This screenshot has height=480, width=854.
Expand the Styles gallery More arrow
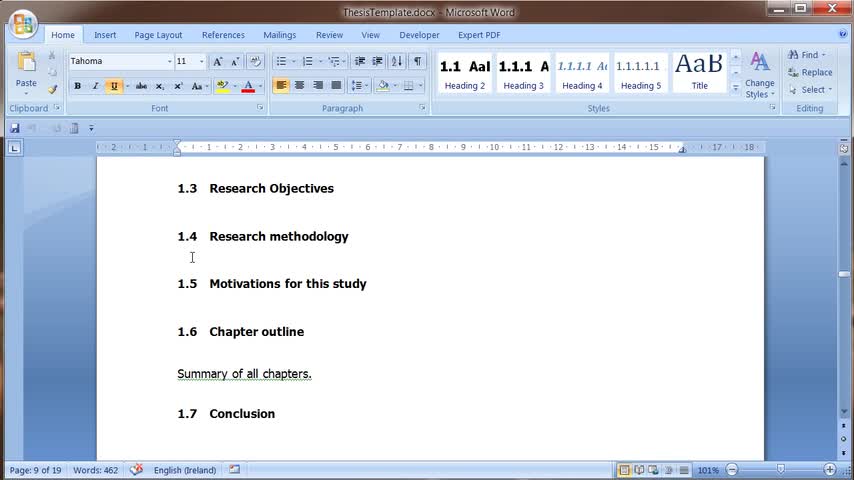(x=735, y=88)
